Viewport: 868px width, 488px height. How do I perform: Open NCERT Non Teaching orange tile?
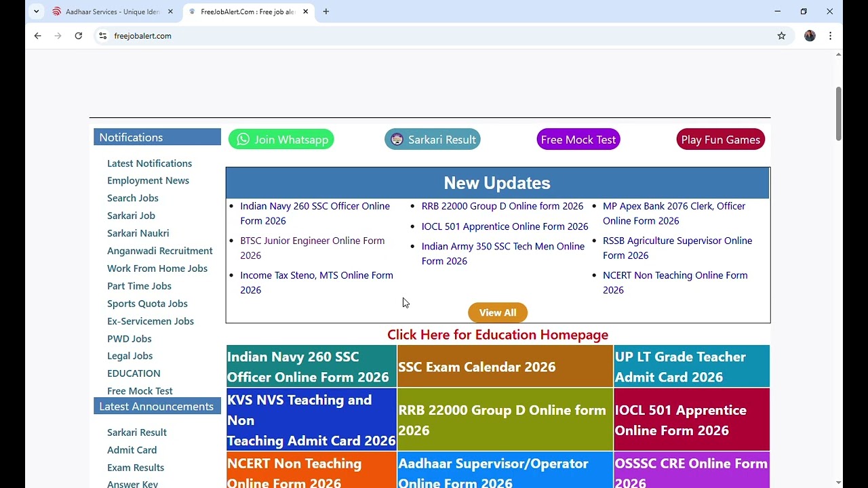(x=311, y=470)
